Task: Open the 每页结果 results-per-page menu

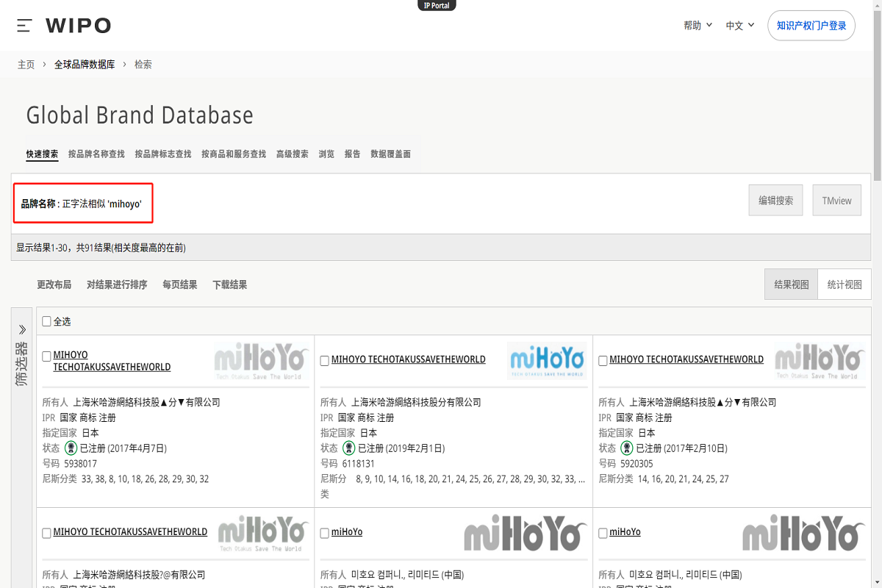Action: (180, 284)
